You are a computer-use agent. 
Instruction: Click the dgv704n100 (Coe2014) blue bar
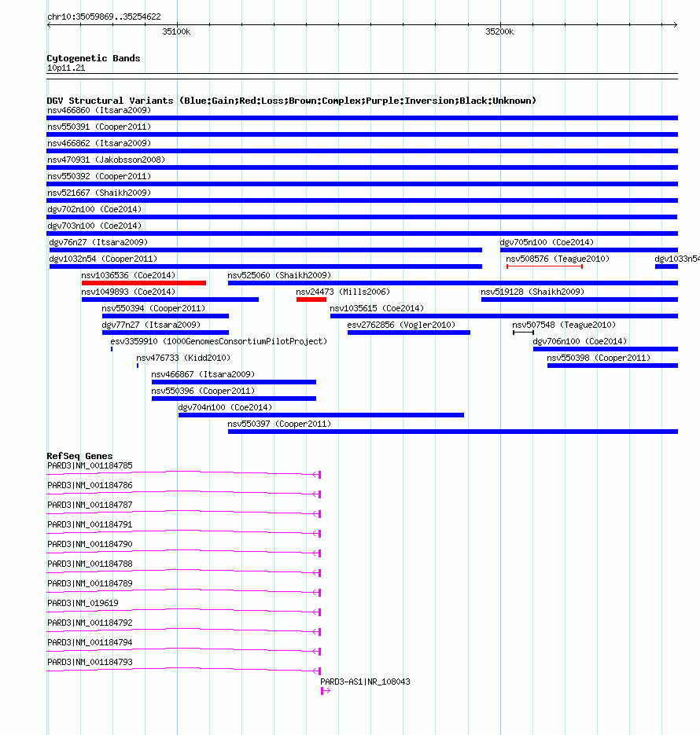[321, 415]
